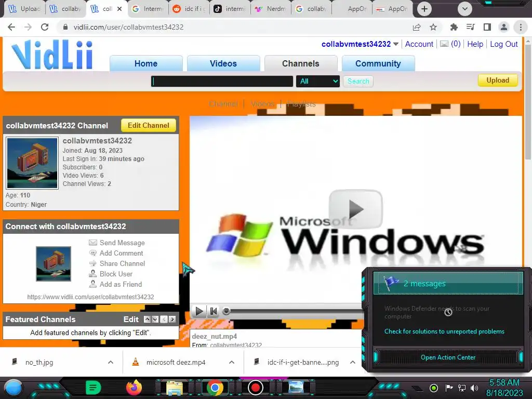Open the downloaded microsoft deez.mp4 file
The width and height of the screenshot is (532, 399).
pyautogui.click(x=176, y=362)
